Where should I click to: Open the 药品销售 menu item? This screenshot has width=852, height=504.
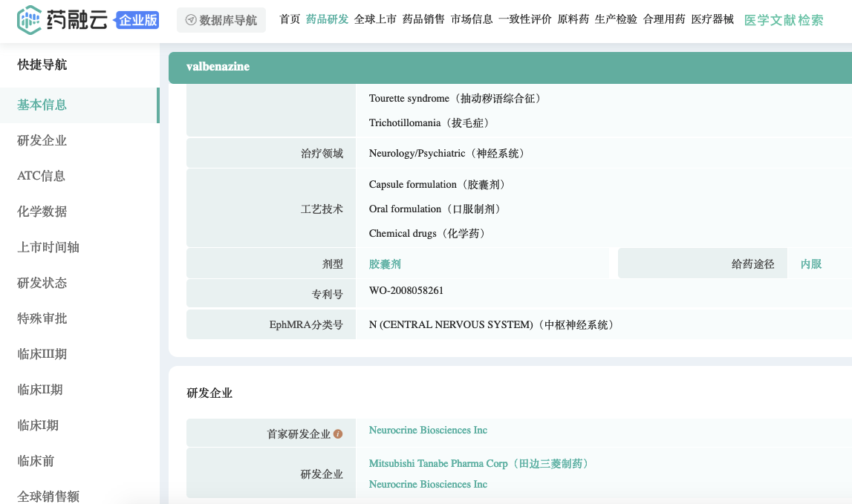[423, 19]
